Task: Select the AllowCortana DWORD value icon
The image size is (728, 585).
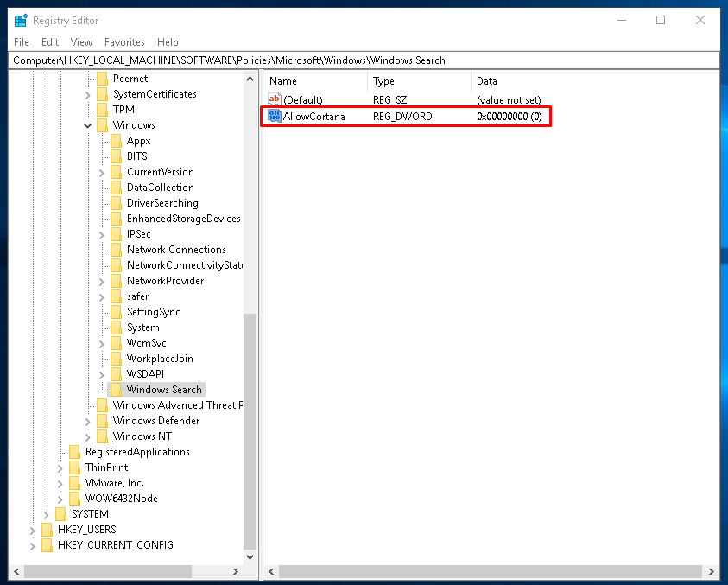Action: (x=275, y=116)
